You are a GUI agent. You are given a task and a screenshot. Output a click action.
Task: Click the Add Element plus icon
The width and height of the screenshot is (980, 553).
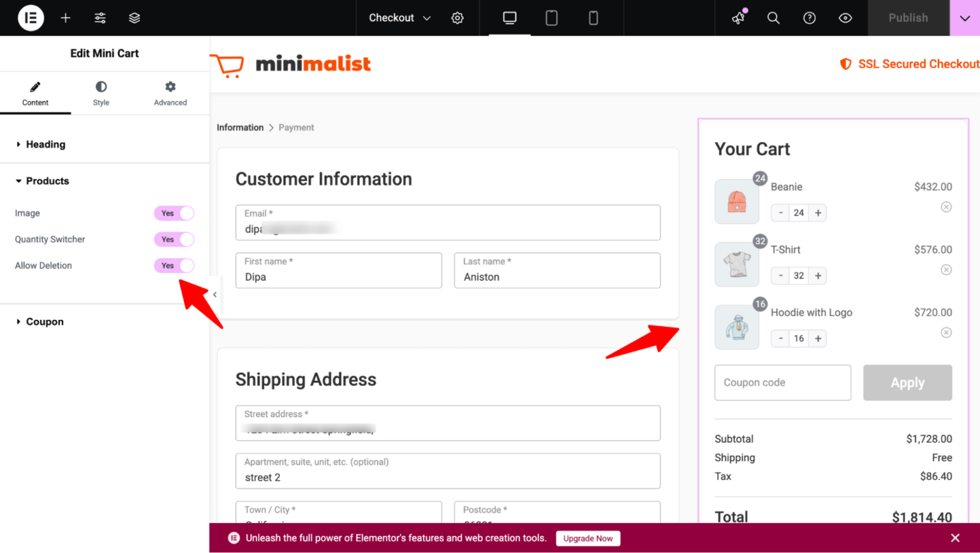point(65,18)
